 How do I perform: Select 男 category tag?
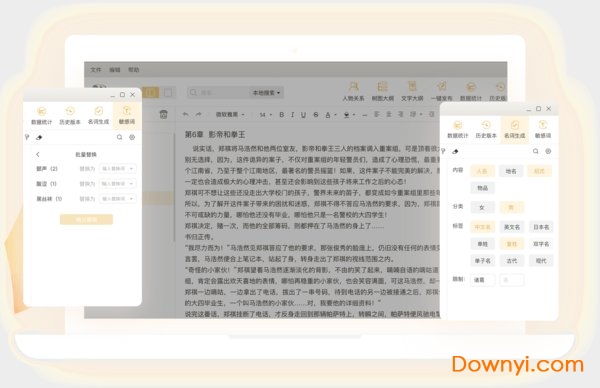point(511,207)
